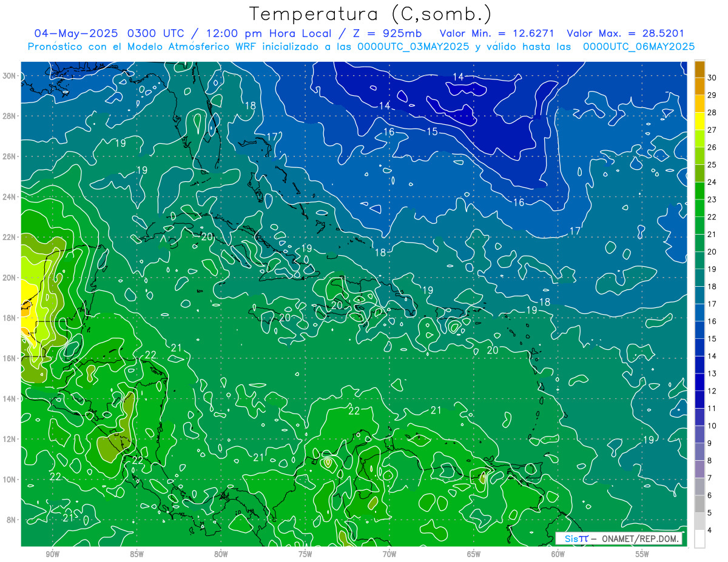The width and height of the screenshot is (728, 562).
Task: Click the 90W longitude axis label
Action: [52, 554]
